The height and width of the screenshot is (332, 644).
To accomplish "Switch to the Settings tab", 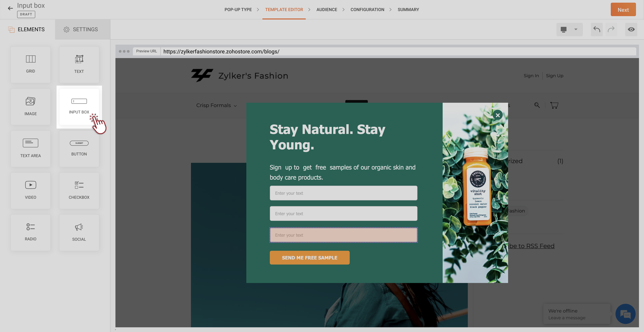I will pos(81,29).
